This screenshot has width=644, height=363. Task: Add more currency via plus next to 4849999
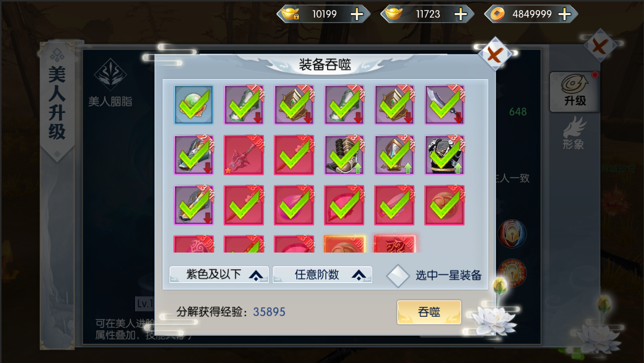[565, 14]
